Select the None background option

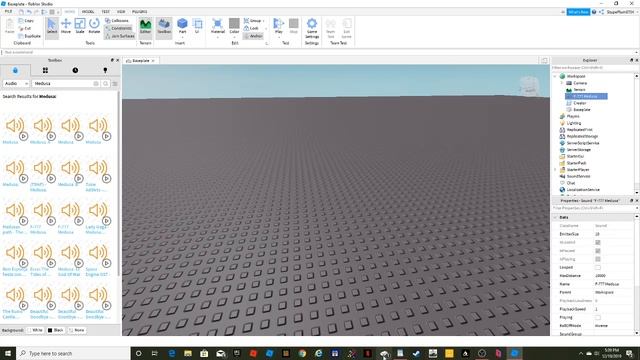point(77,330)
